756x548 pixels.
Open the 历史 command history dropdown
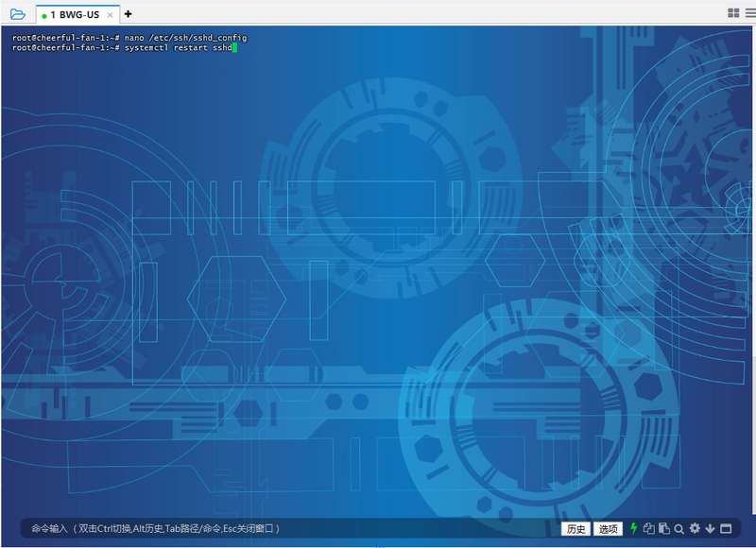coord(576,529)
